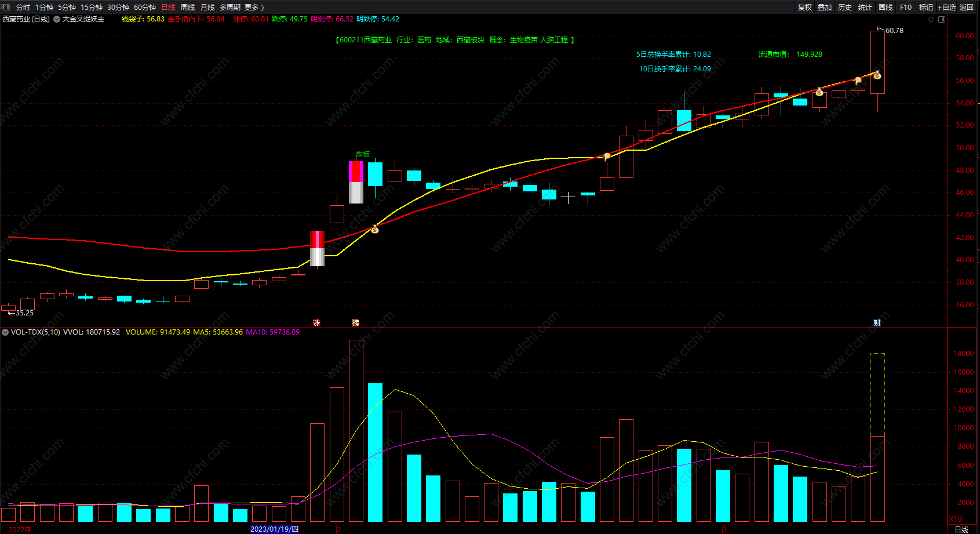The image size is (980, 534).
Task: Click the money bag signal near 55.00
Action: coord(819,92)
